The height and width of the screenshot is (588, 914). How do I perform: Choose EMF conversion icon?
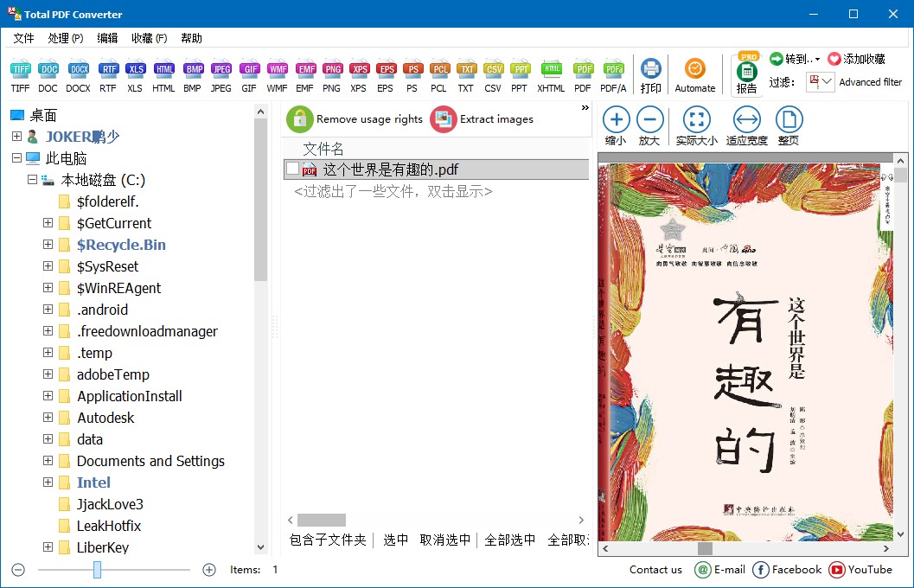[x=305, y=76]
